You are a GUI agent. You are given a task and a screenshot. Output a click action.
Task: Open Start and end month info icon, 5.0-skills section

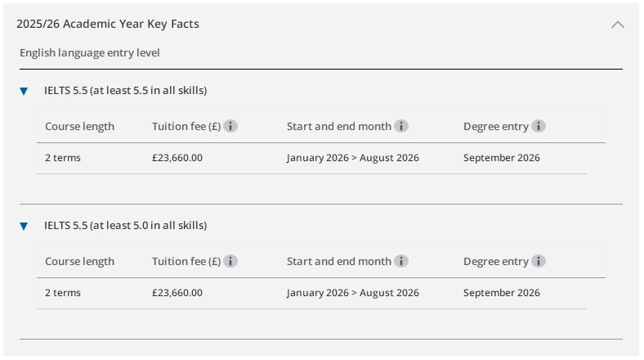(401, 261)
